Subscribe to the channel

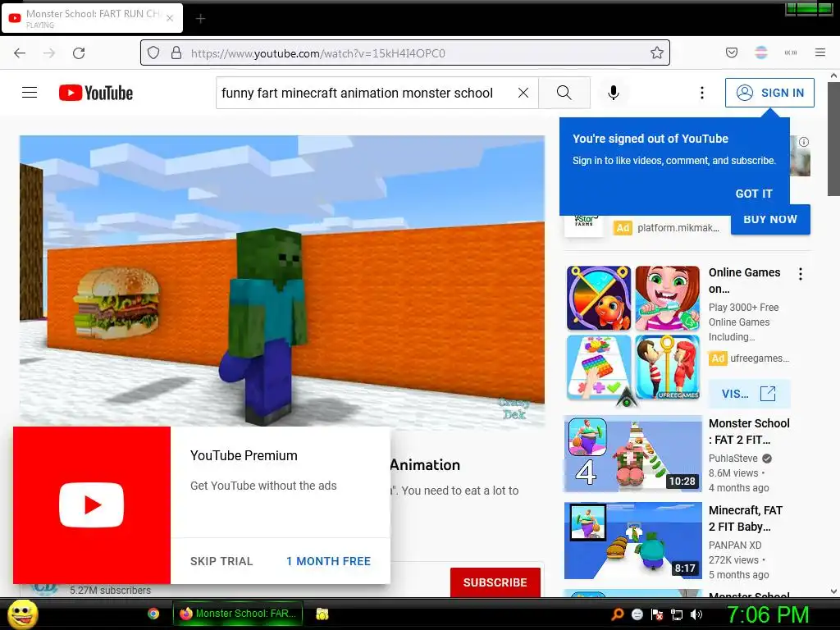coord(495,582)
